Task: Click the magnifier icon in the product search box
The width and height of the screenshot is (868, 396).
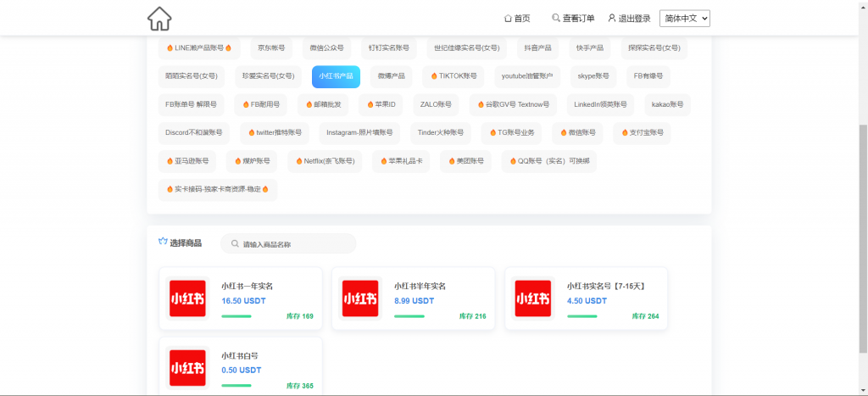Action: point(235,243)
